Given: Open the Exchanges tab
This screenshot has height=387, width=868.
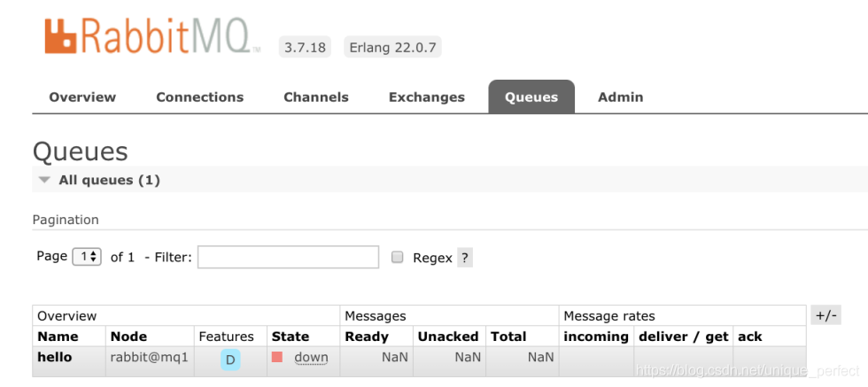Looking at the screenshot, I should click(x=426, y=97).
